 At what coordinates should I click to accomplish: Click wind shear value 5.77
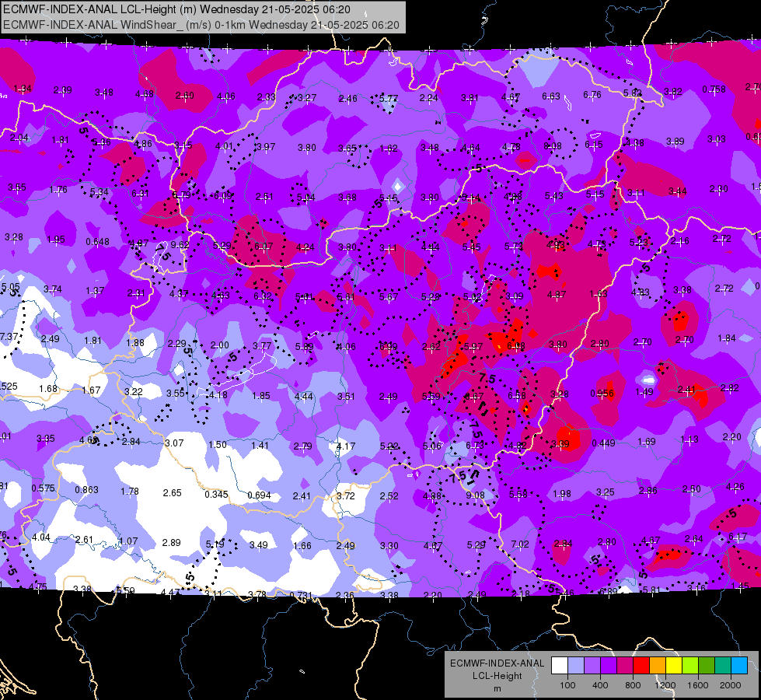(x=388, y=98)
